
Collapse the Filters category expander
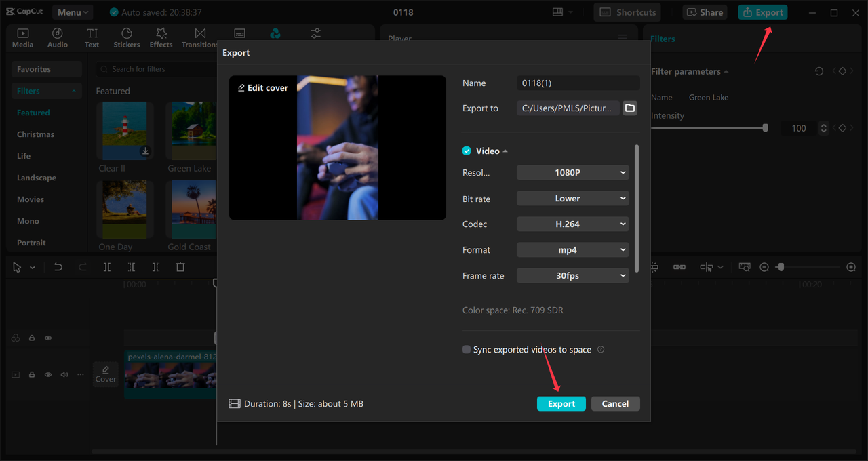[x=74, y=91]
